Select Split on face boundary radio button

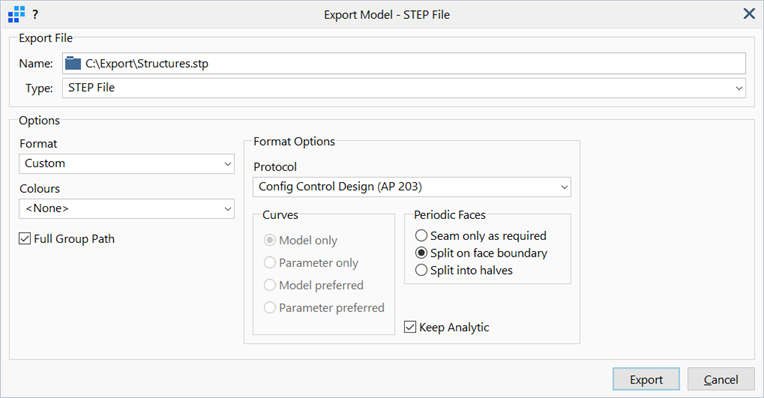pos(421,253)
